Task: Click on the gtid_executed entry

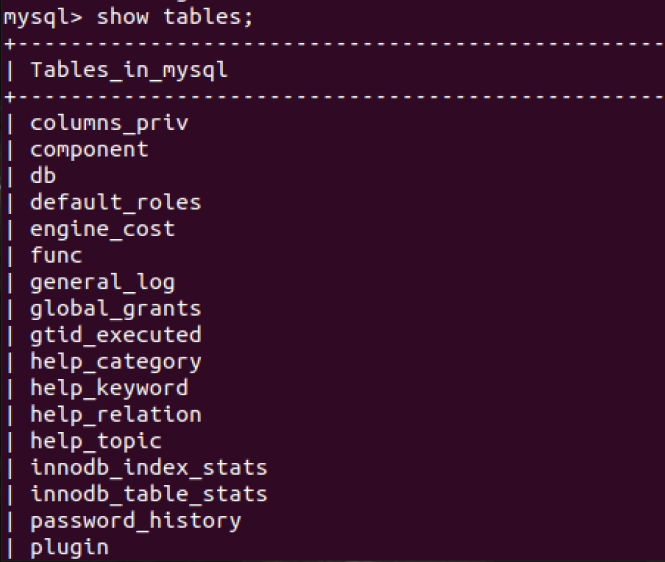Action: click(x=115, y=335)
